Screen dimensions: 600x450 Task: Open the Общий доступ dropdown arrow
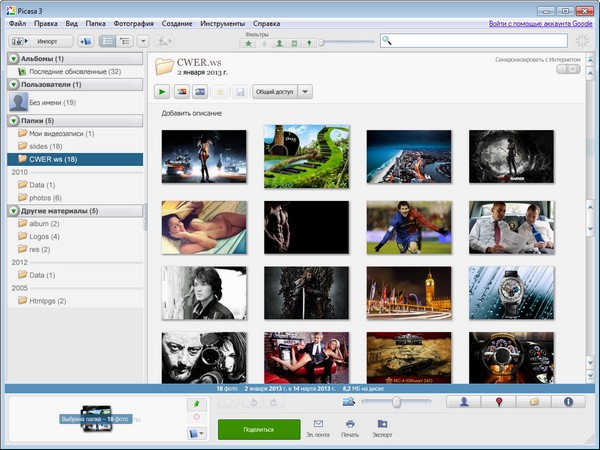tap(306, 92)
